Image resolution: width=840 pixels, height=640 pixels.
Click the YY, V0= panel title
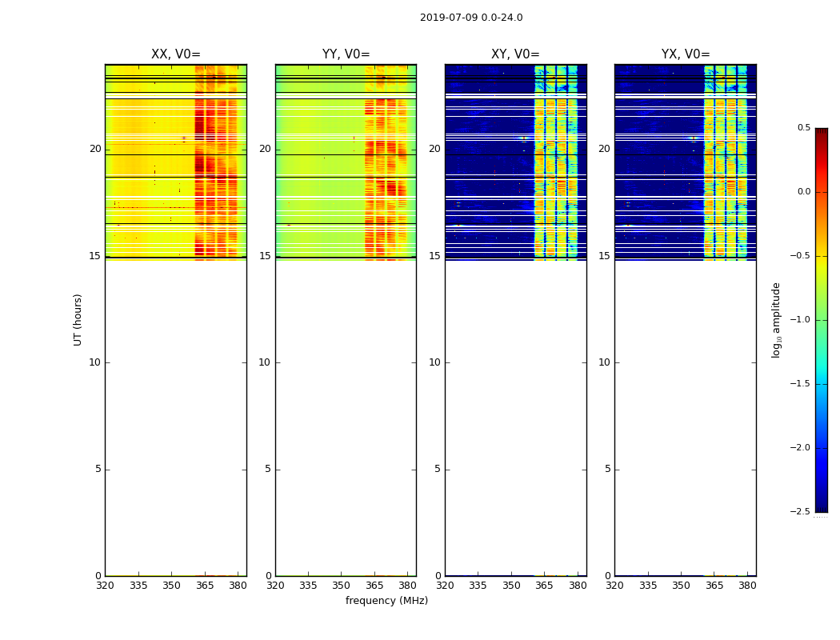pyautogui.click(x=346, y=54)
